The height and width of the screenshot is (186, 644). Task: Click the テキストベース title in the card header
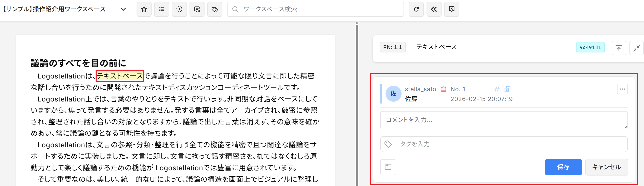pyautogui.click(x=436, y=47)
